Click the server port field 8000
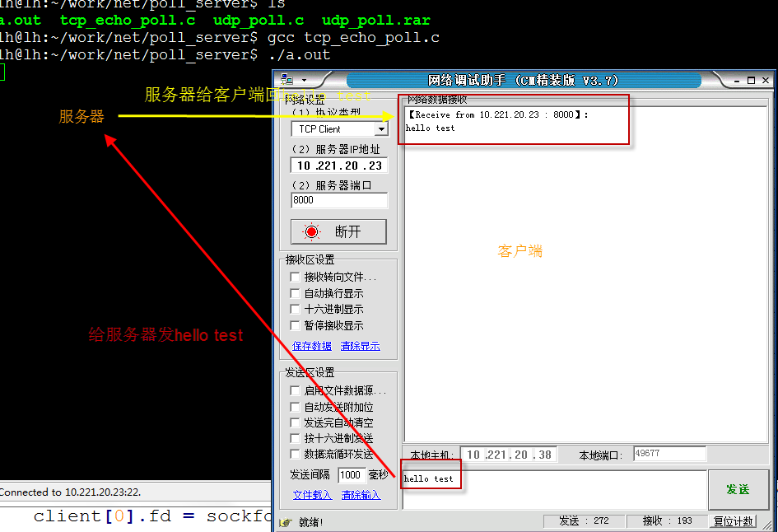778x532 pixels. coord(339,200)
